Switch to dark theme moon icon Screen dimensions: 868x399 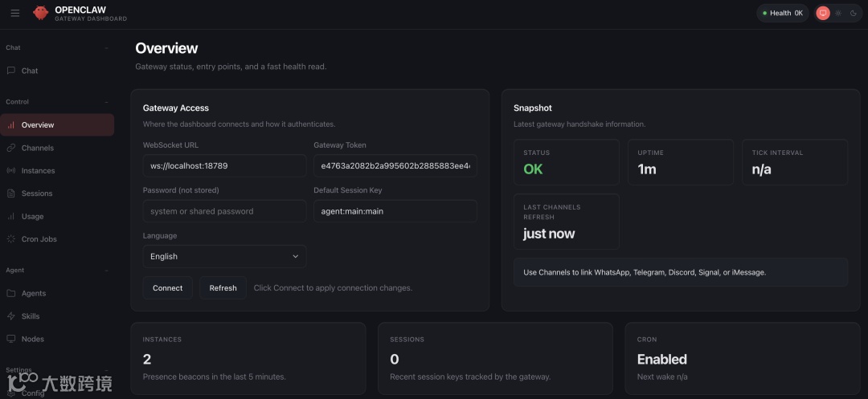pos(853,13)
